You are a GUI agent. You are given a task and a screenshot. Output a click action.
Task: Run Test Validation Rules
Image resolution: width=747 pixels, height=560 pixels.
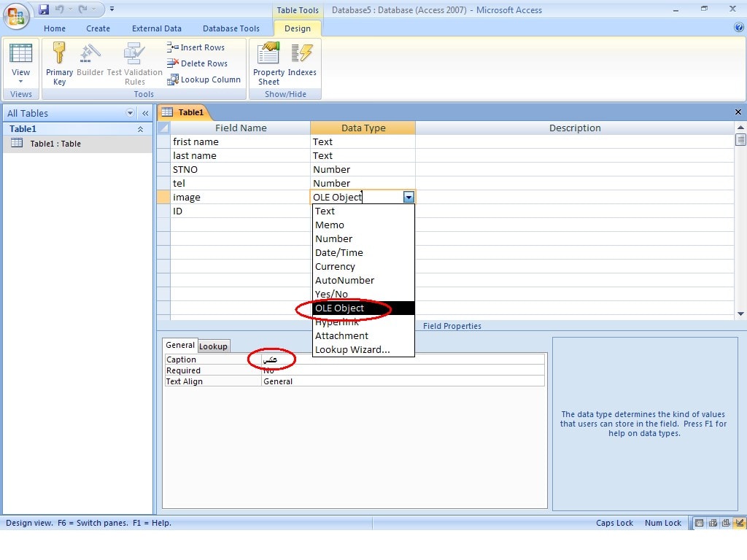(x=135, y=63)
